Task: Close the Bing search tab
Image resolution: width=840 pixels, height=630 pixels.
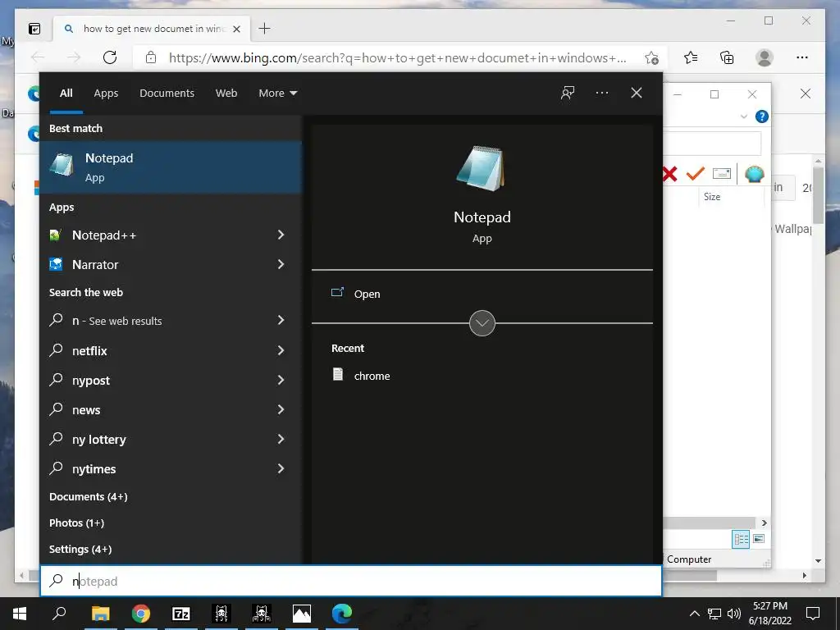Action: tap(237, 29)
